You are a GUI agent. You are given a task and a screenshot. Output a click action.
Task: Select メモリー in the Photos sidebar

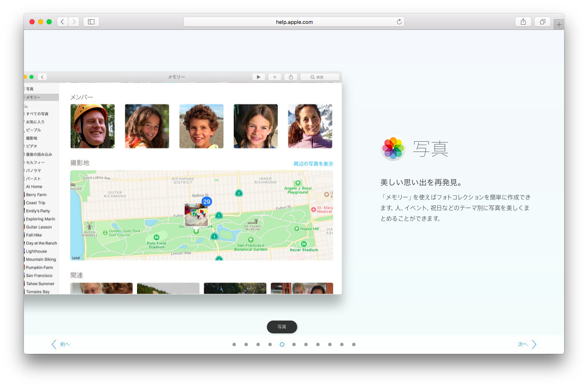coord(33,97)
